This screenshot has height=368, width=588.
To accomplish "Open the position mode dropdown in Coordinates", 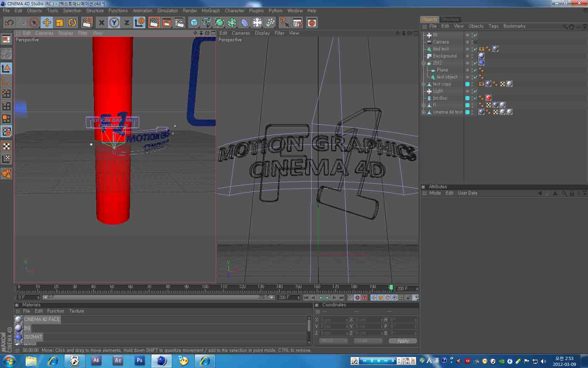I will (333, 341).
